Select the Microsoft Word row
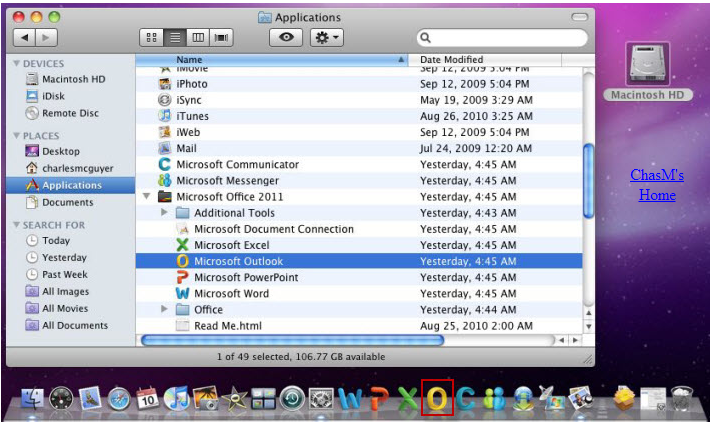The height and width of the screenshot is (424, 713). click(x=359, y=293)
